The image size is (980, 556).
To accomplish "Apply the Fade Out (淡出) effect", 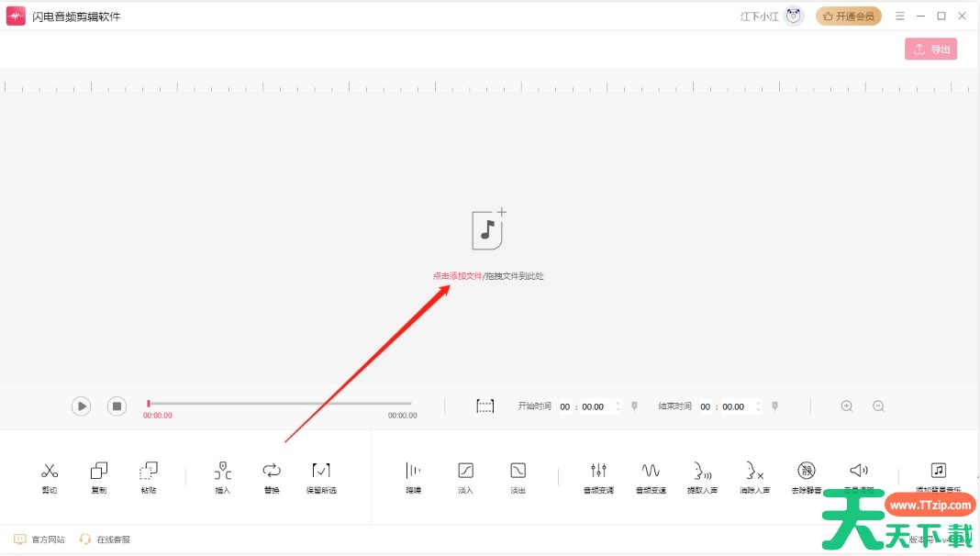I will point(518,471).
